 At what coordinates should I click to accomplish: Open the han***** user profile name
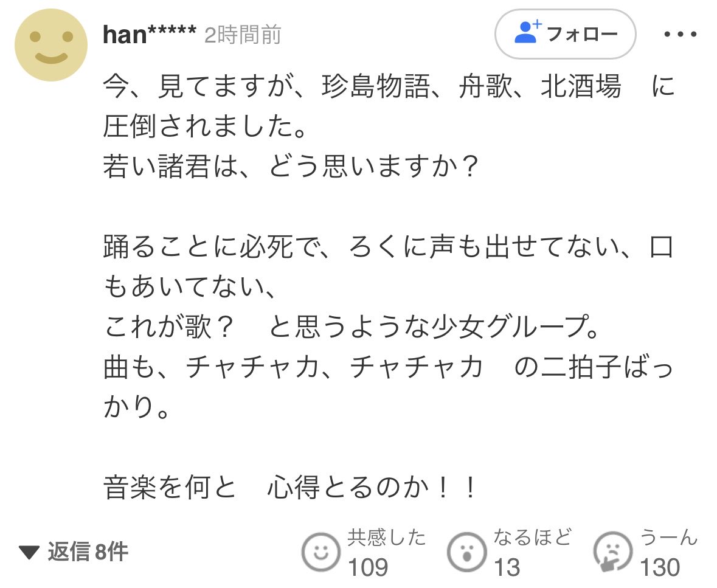150,35
